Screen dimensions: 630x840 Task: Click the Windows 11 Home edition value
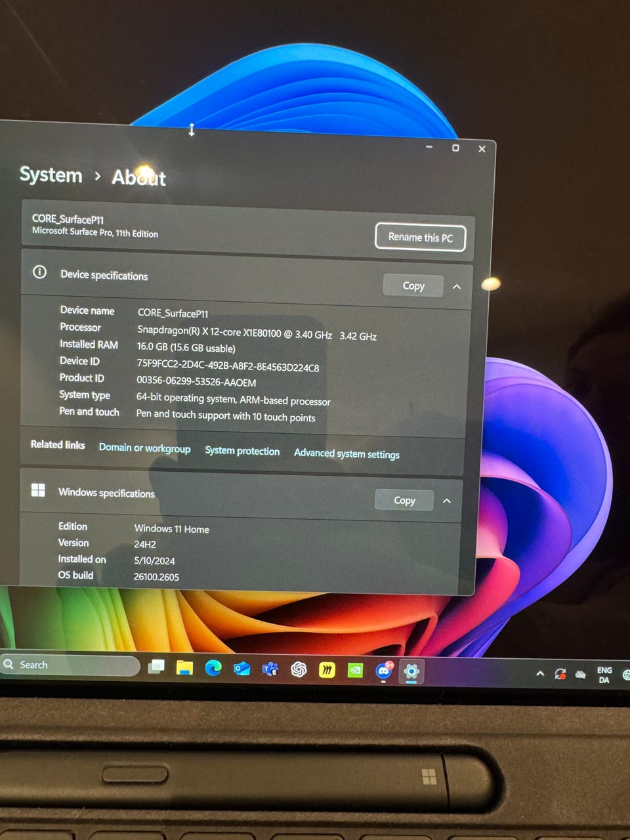coord(172,528)
